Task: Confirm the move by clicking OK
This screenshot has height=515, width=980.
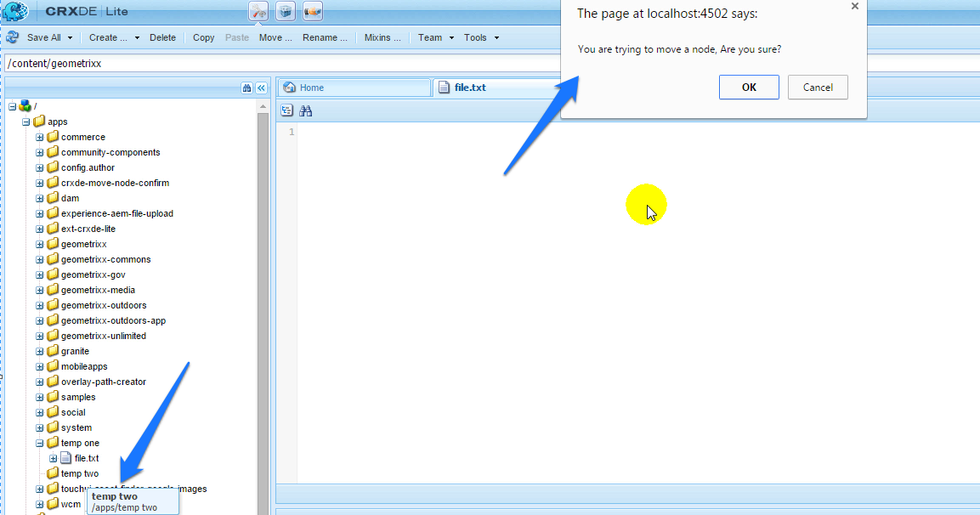Action: pos(748,87)
